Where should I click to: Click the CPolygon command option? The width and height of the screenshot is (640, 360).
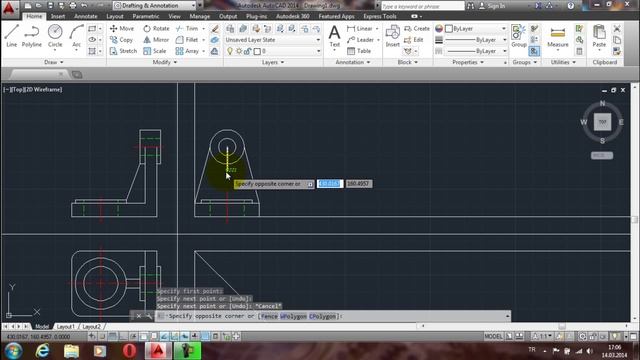[x=322, y=316]
